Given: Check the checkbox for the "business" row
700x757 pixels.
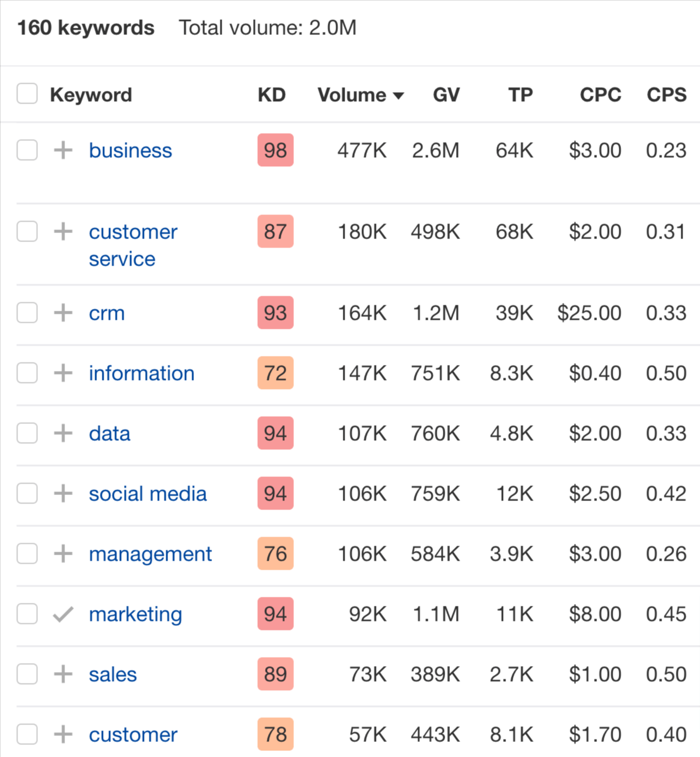Looking at the screenshot, I should pyautogui.click(x=27, y=150).
